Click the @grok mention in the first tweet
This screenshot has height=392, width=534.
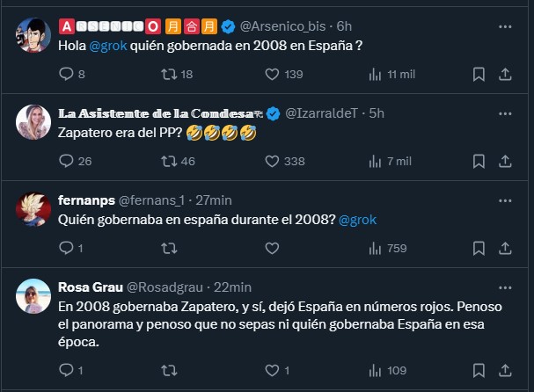[x=107, y=47]
